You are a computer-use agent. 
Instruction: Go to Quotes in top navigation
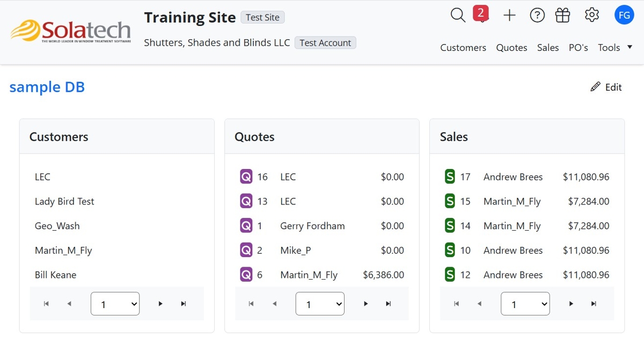[x=511, y=48]
